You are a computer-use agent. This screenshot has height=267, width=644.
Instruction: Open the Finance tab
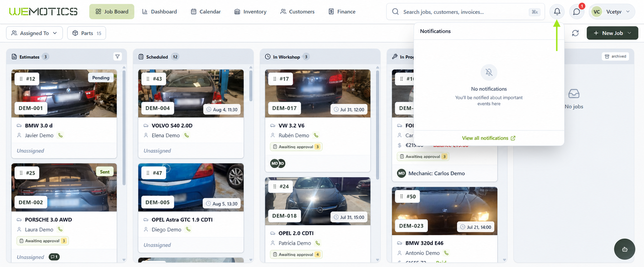point(342,12)
